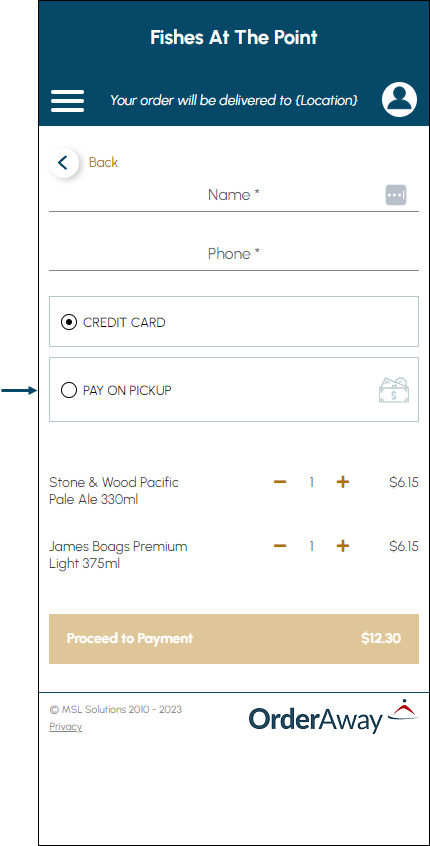Increase James Boags Premium Light quantity

pos(343,546)
